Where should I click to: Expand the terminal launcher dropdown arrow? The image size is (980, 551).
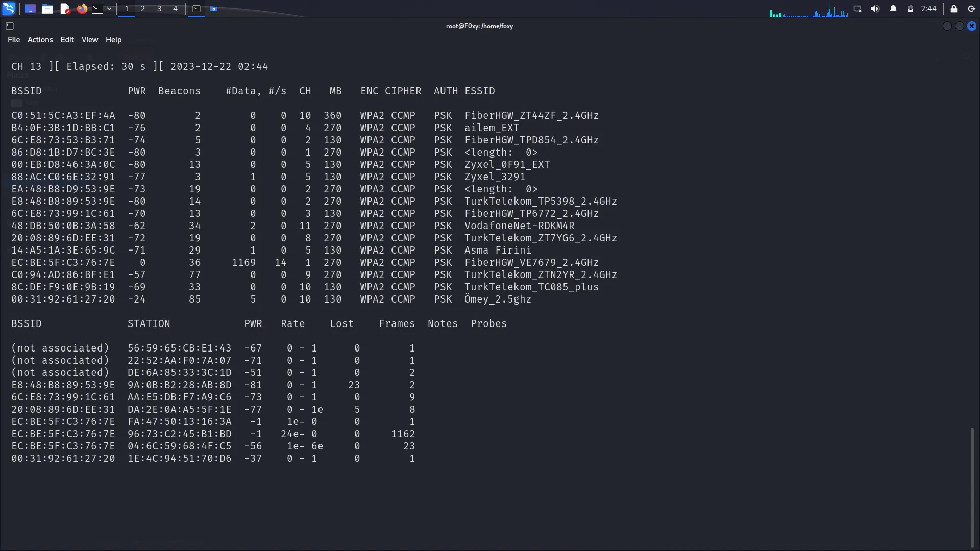tap(109, 9)
